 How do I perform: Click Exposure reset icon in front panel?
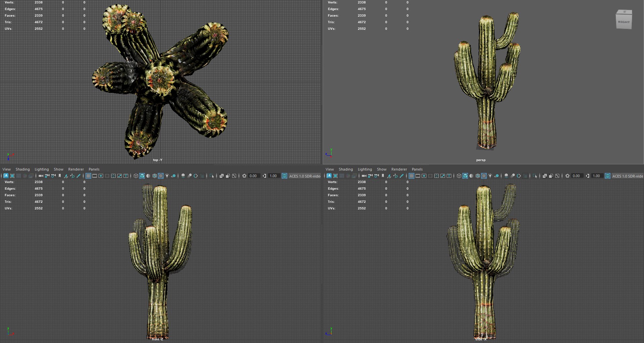click(x=244, y=176)
